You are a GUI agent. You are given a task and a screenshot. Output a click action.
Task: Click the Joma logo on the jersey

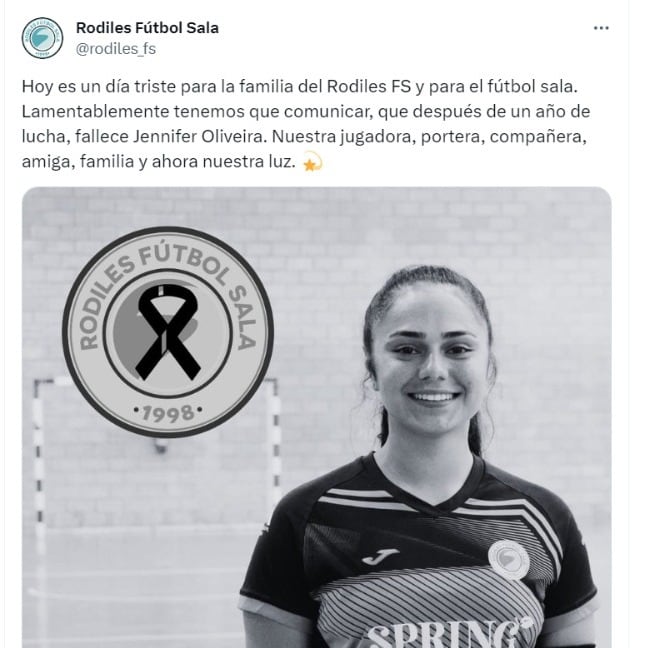[379, 557]
